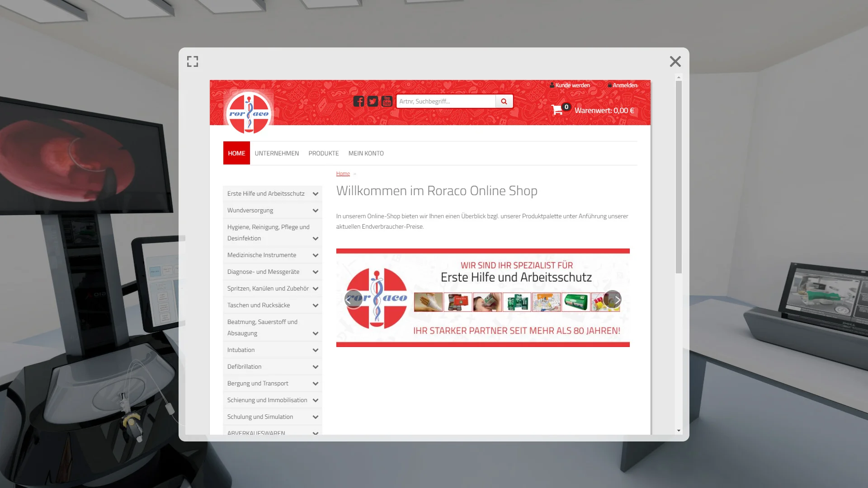Open Erste Hilfe und Arbeitsschutz category
This screenshot has width=868, height=488.
click(x=266, y=193)
